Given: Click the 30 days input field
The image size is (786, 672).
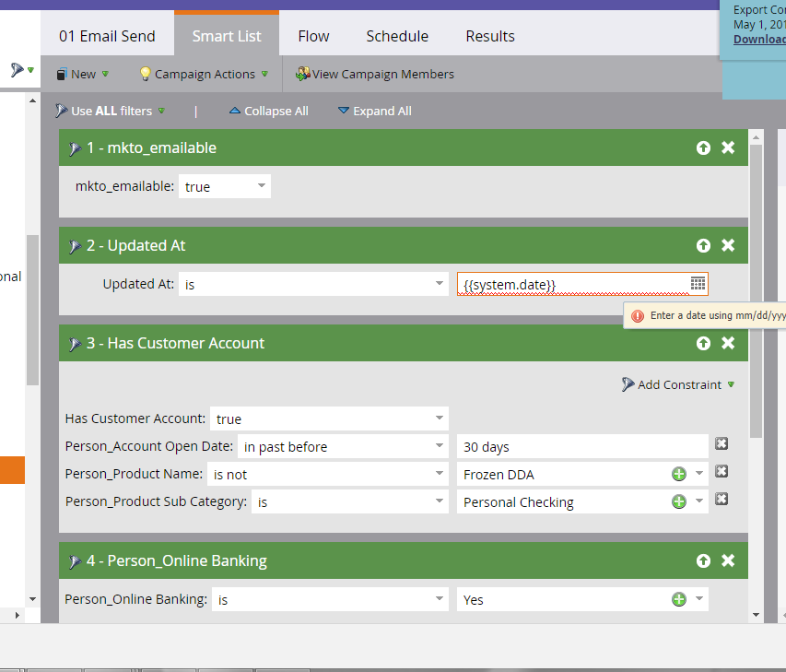Looking at the screenshot, I should [x=581, y=447].
